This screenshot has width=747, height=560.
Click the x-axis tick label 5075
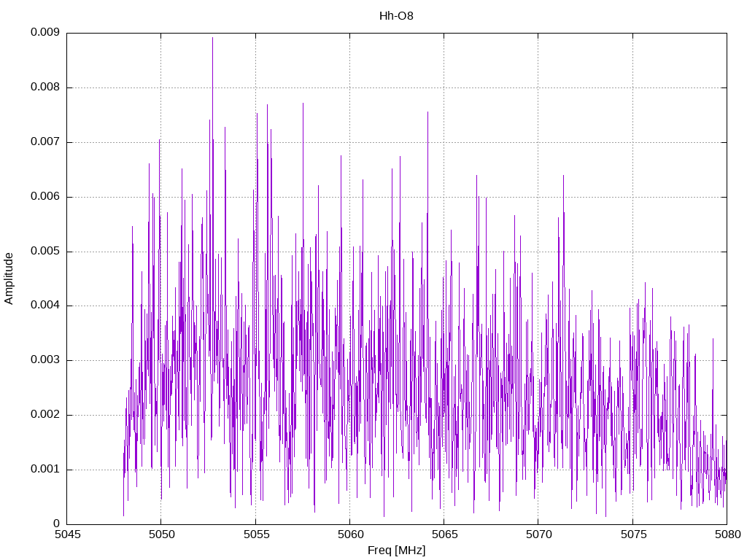[x=634, y=534]
